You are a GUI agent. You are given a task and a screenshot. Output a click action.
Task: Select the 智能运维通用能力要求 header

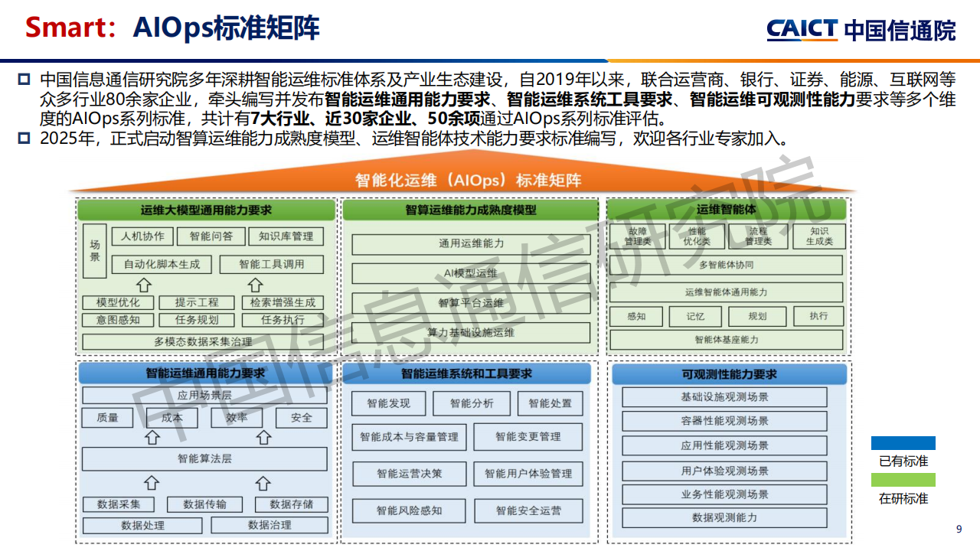[206, 373]
